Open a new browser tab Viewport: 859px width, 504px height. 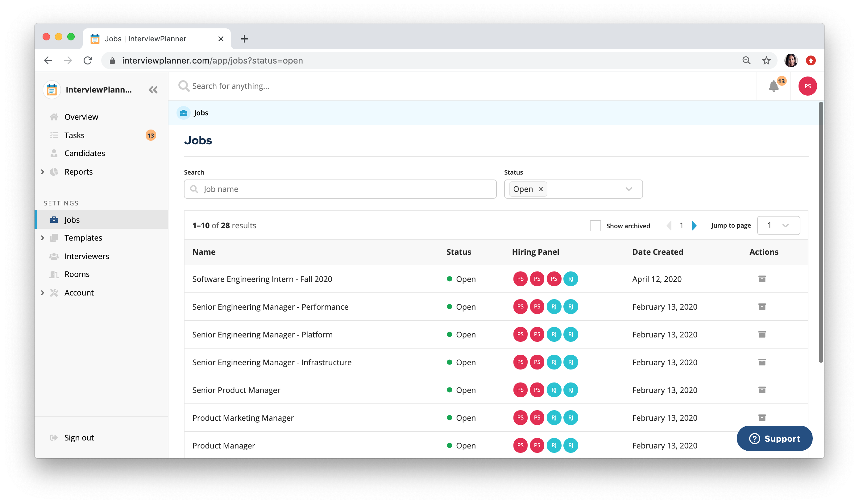tap(244, 39)
